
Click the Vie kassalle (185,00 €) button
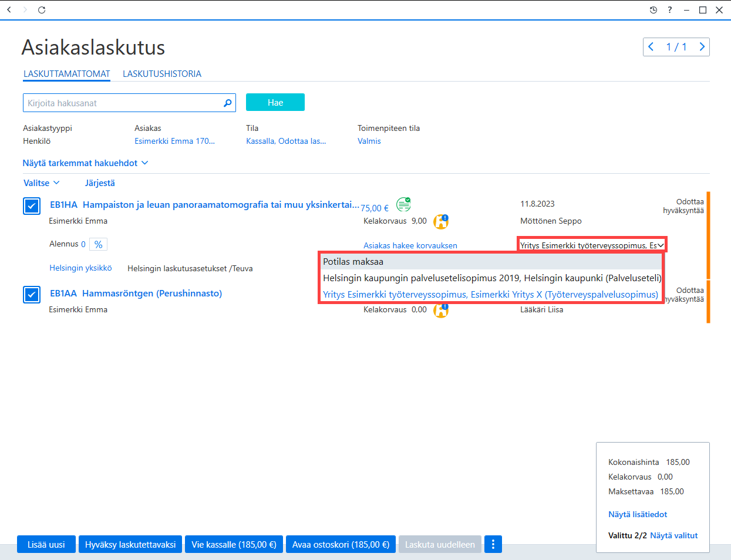pos(234,544)
